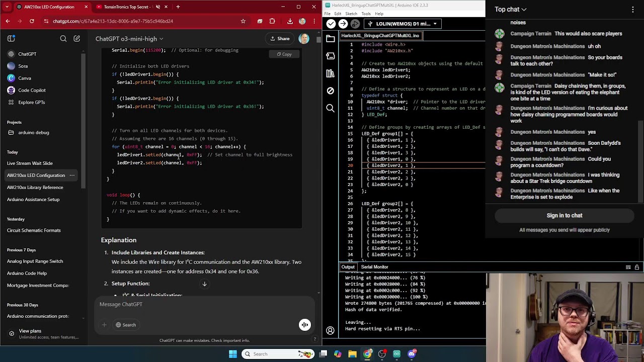Viewport: 644px width, 362px height.
Task: Open Tools menu in Arduino IDE
Action: click(x=366, y=14)
